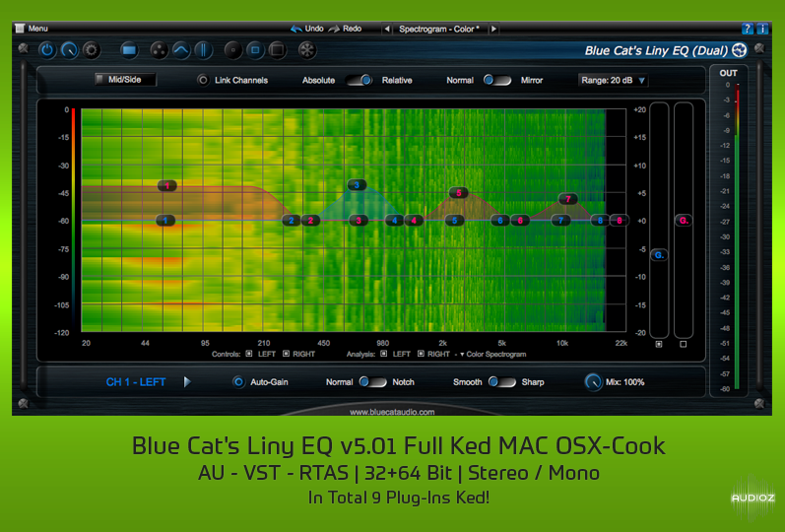Click the three-dots icon in toolbar
The width and height of the screenshot is (785, 532).
pyautogui.click(x=158, y=49)
